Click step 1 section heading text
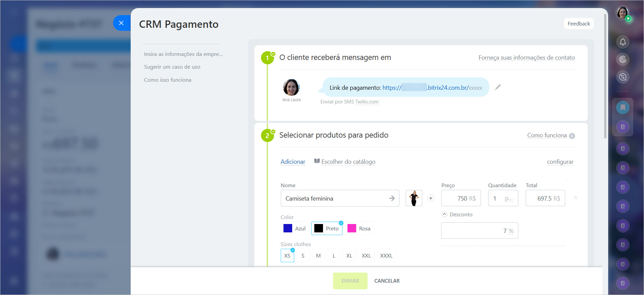This screenshot has height=295, width=644. pos(335,57)
